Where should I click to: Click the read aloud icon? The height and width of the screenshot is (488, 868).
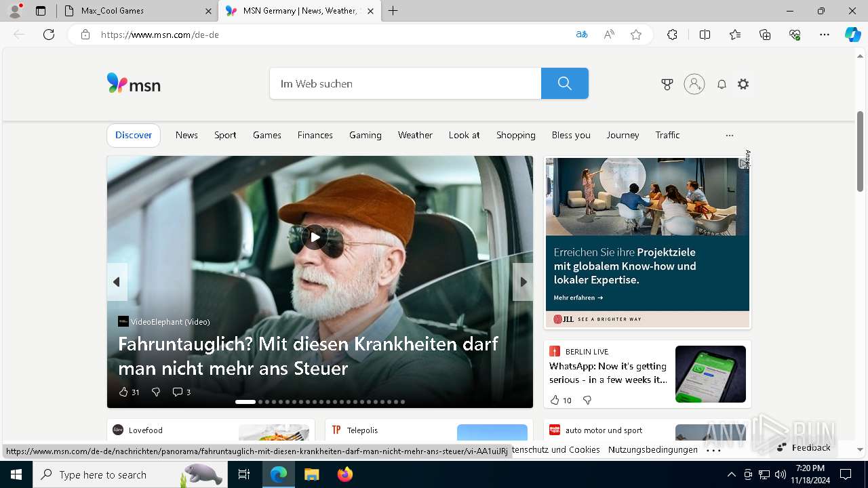[x=609, y=35]
